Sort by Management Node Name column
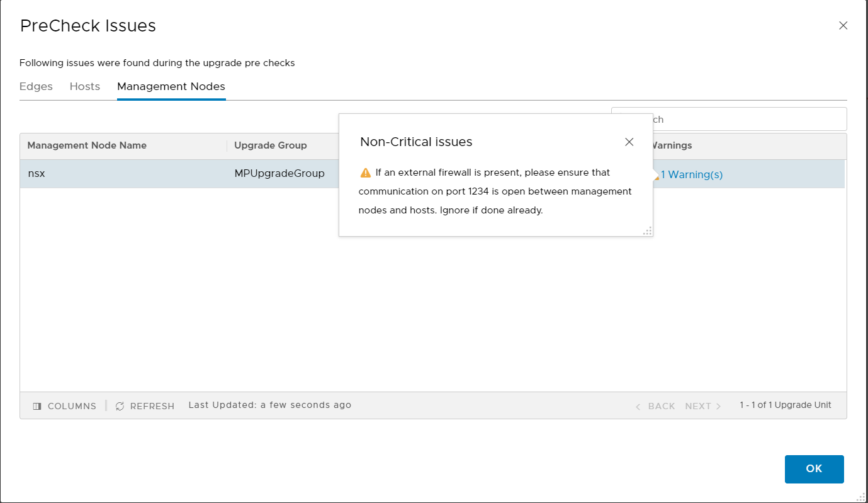This screenshot has width=868, height=503. pos(87,145)
